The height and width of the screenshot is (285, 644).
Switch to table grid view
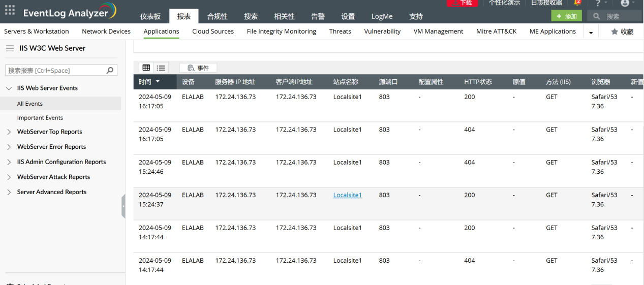click(x=146, y=68)
